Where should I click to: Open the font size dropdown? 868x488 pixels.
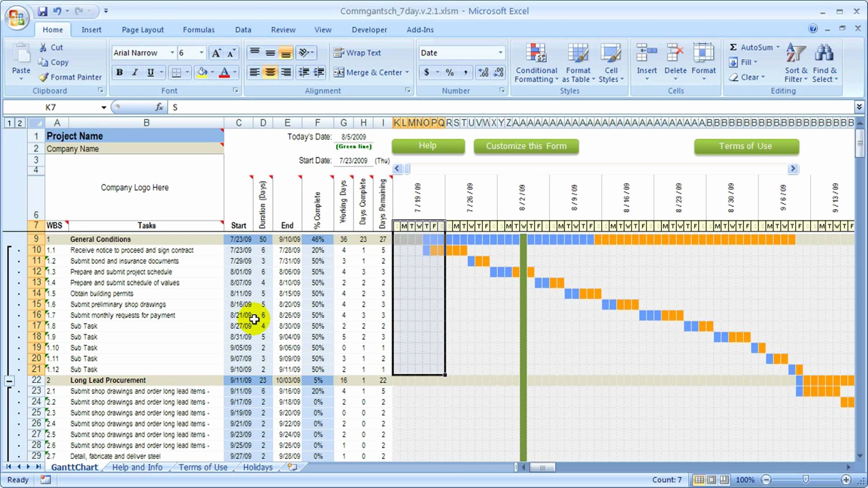point(202,53)
